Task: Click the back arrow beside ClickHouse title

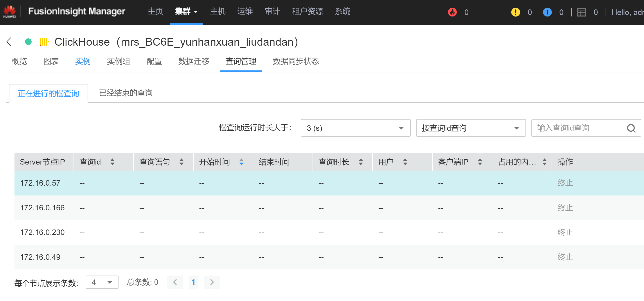Action: 9,42
